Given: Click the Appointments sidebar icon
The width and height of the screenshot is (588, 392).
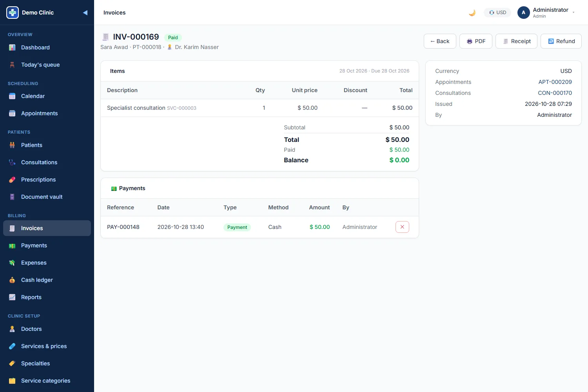Looking at the screenshot, I should click(x=12, y=113).
